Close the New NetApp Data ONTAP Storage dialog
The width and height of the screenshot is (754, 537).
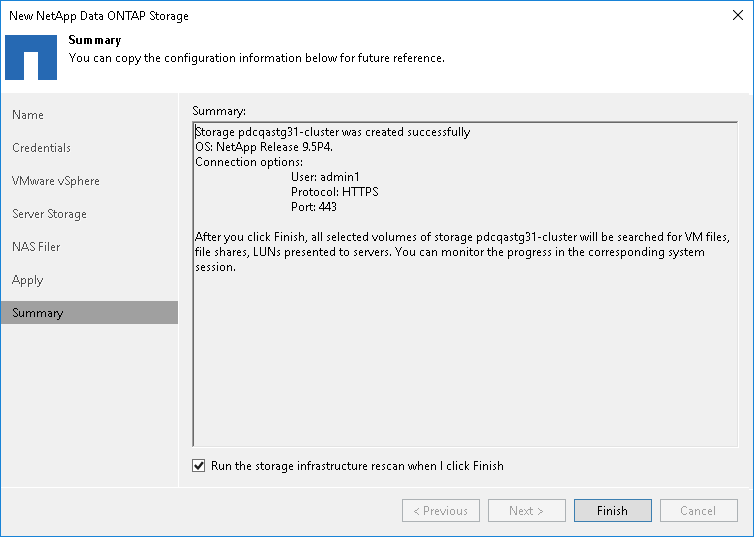click(738, 15)
